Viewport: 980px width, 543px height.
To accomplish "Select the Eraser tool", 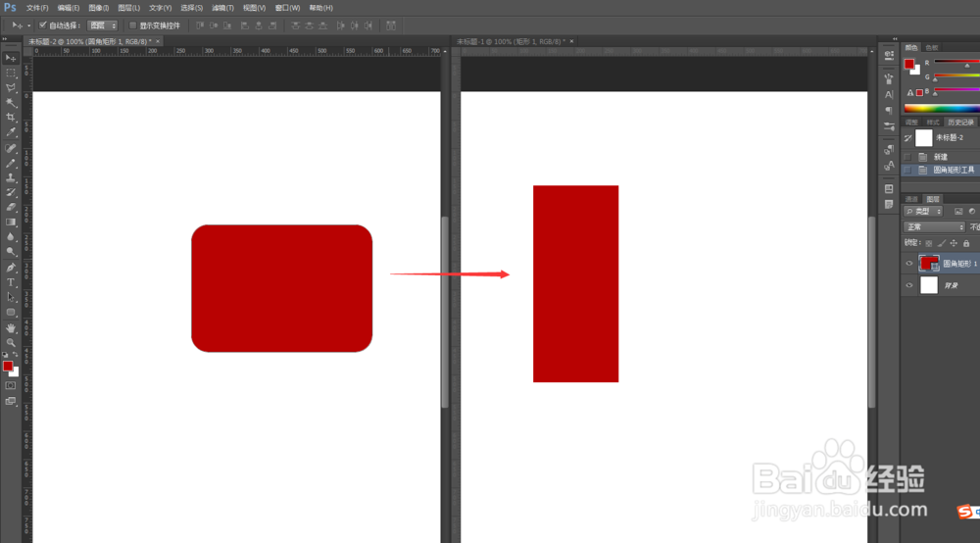I will [11, 207].
